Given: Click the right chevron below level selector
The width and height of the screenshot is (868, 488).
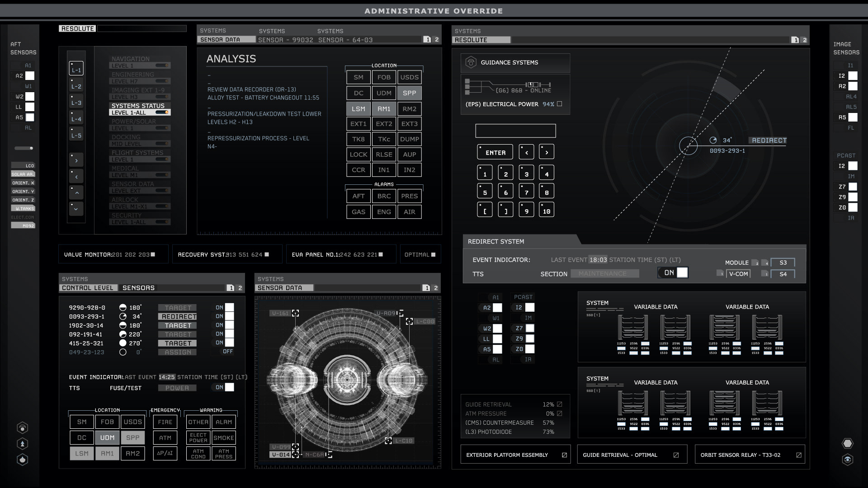Looking at the screenshot, I should coord(76,160).
